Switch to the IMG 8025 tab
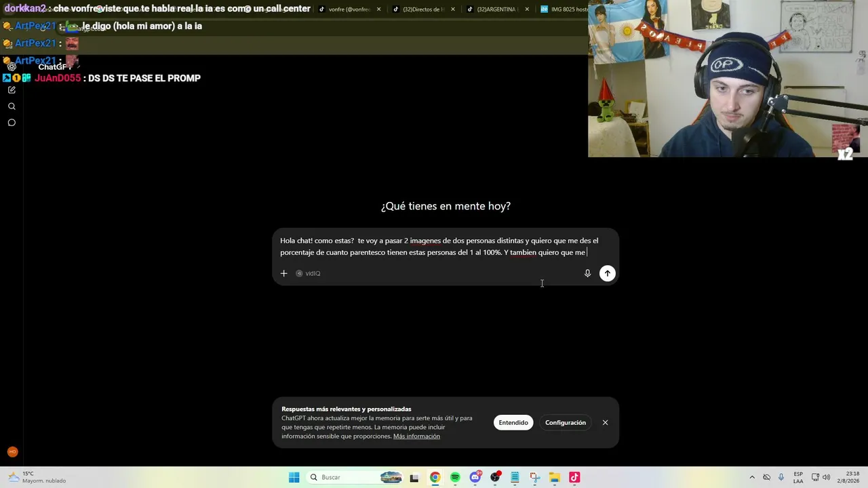The image size is (868, 488). point(564,9)
